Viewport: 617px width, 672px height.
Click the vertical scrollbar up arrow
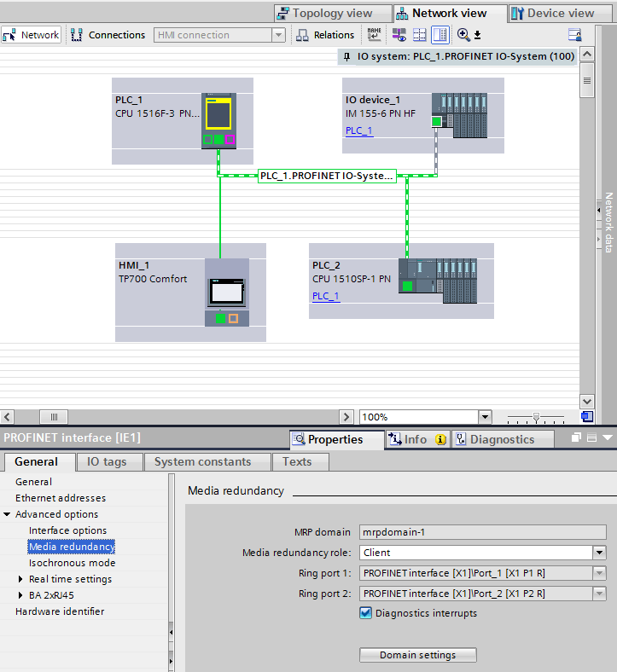coord(587,55)
